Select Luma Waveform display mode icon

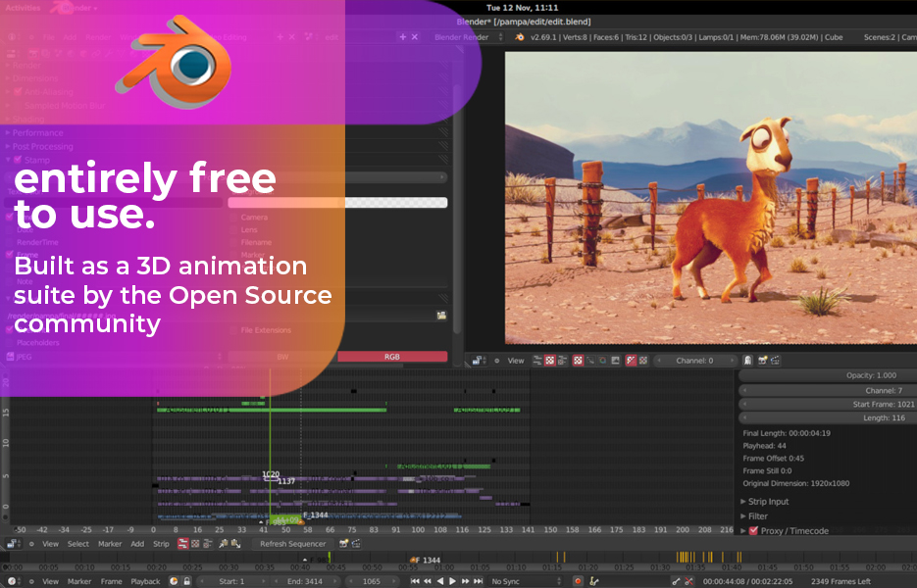[590, 361]
